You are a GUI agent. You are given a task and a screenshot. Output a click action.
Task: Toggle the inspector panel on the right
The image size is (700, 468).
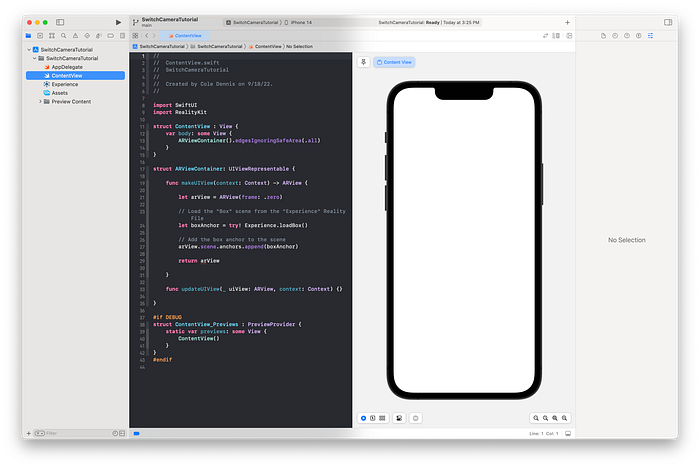tap(668, 22)
